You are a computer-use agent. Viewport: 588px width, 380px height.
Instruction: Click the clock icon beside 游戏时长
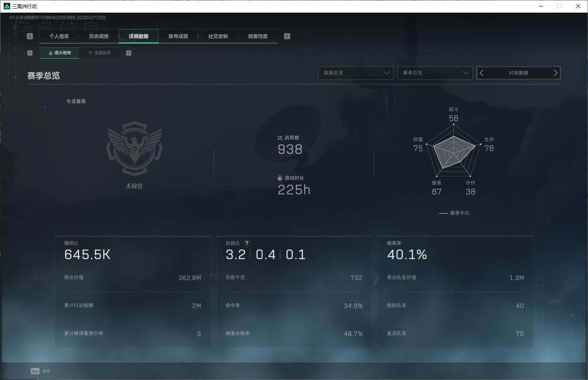tap(280, 178)
